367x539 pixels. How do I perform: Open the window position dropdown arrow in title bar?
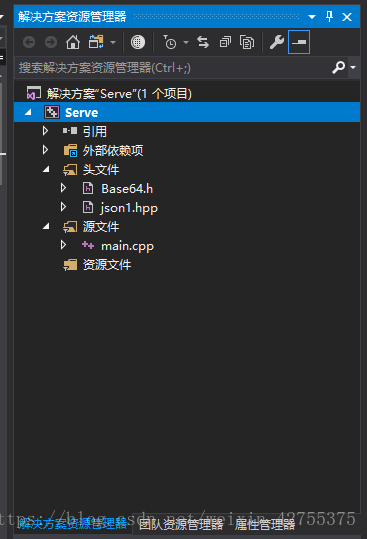pyautogui.click(x=312, y=16)
